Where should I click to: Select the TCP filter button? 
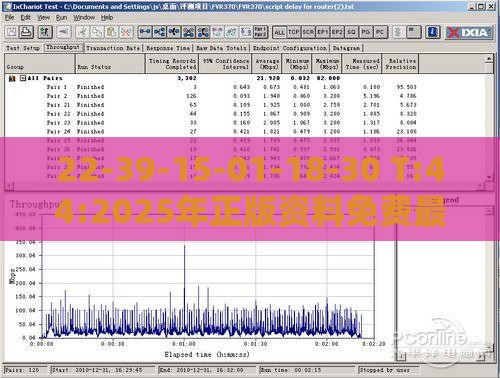pos(294,32)
